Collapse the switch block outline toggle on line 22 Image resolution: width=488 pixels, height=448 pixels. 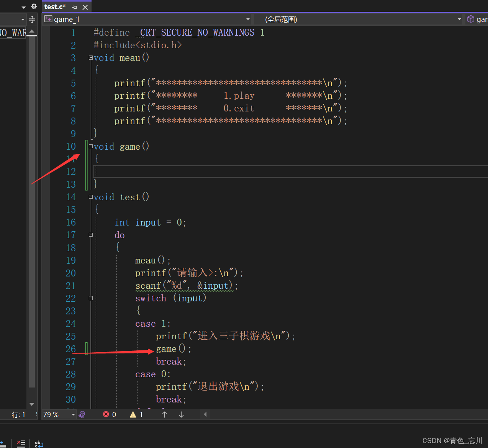91,298
